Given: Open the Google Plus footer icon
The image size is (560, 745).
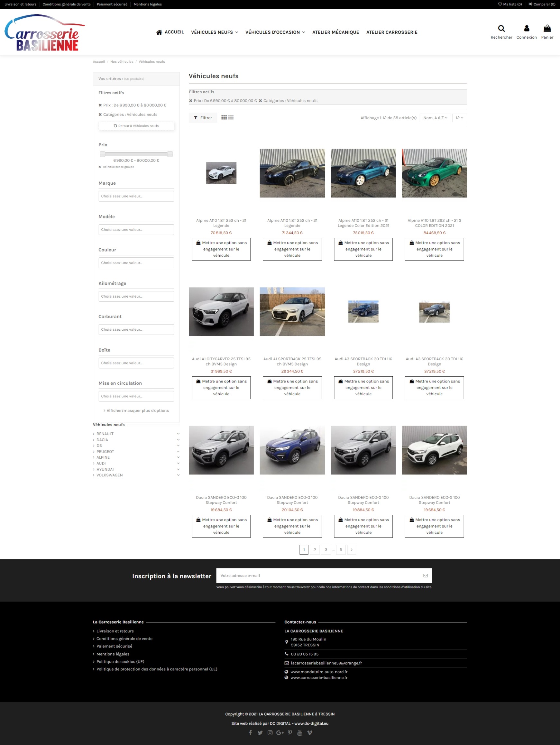Looking at the screenshot, I should tap(280, 732).
